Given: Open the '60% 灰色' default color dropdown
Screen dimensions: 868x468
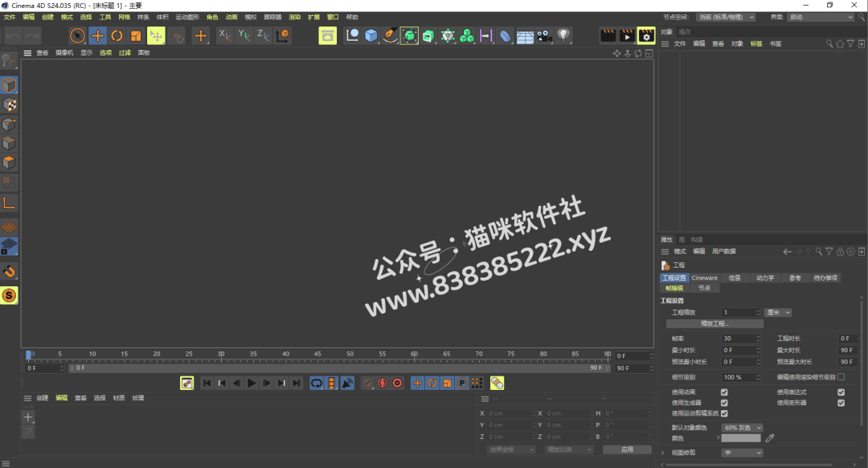Looking at the screenshot, I should pyautogui.click(x=743, y=428).
